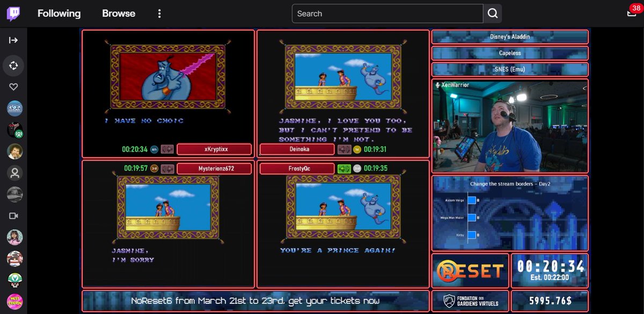Open the three-dot More menu
The image size is (644, 314).
pyautogui.click(x=159, y=13)
